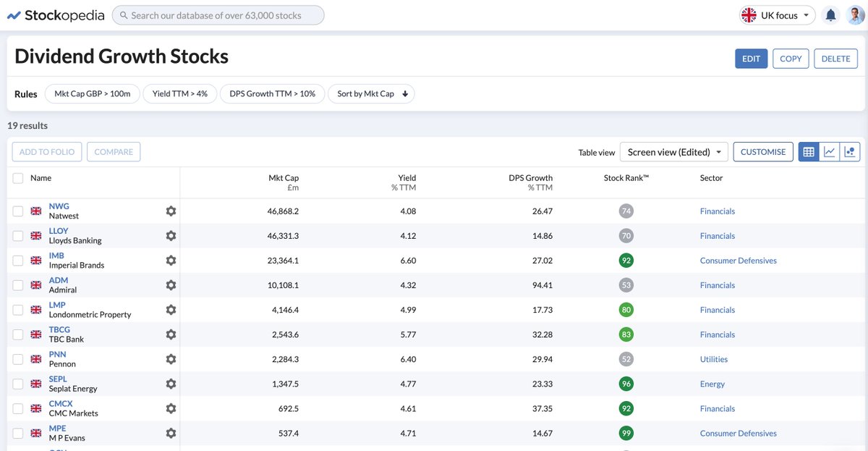The image size is (868, 451).
Task: Open the Screen view (Edited) dropdown
Action: pos(674,152)
